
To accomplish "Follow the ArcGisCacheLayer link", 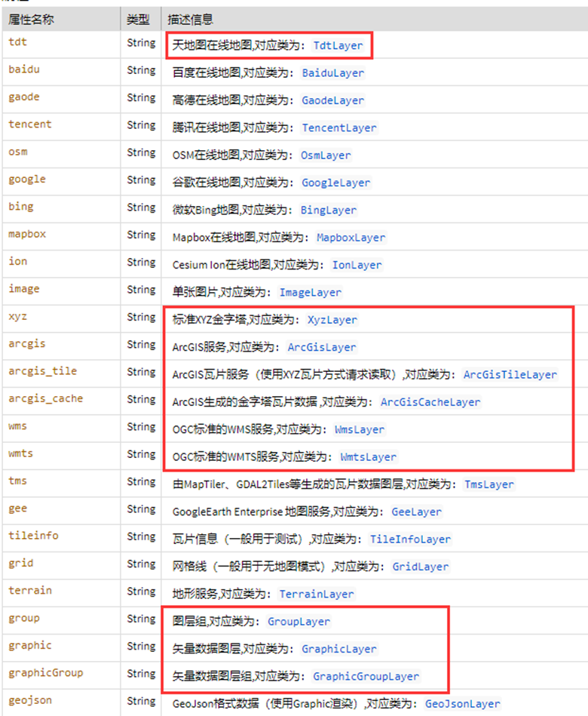I will click(x=430, y=402).
